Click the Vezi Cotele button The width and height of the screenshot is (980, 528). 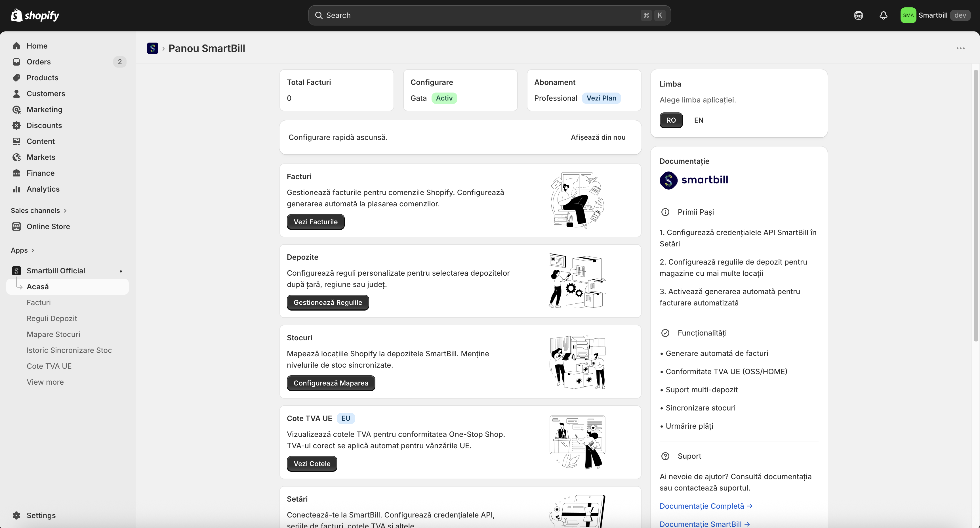(312, 464)
